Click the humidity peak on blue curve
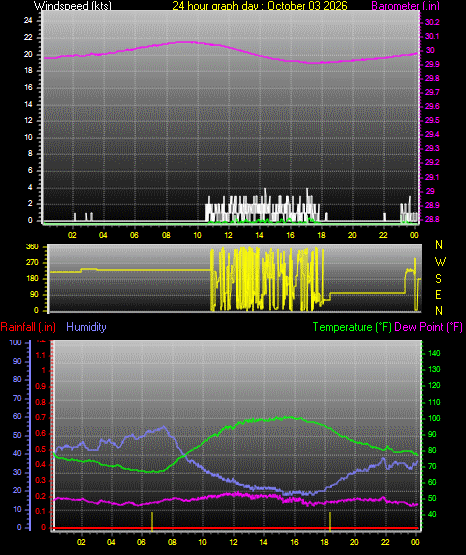 163,427
